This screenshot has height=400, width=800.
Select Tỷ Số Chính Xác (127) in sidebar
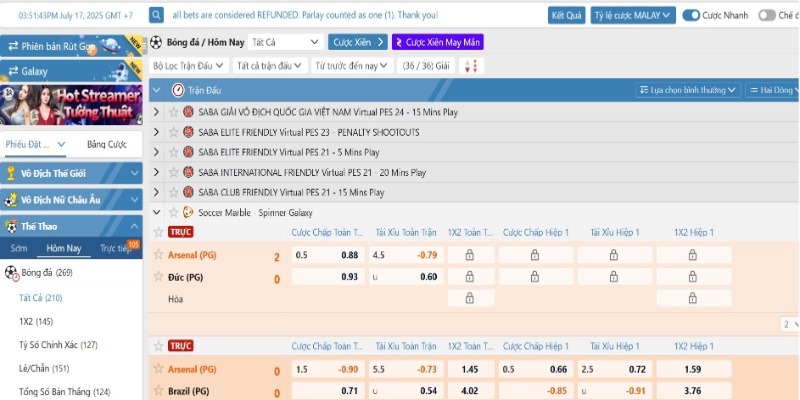pos(56,345)
